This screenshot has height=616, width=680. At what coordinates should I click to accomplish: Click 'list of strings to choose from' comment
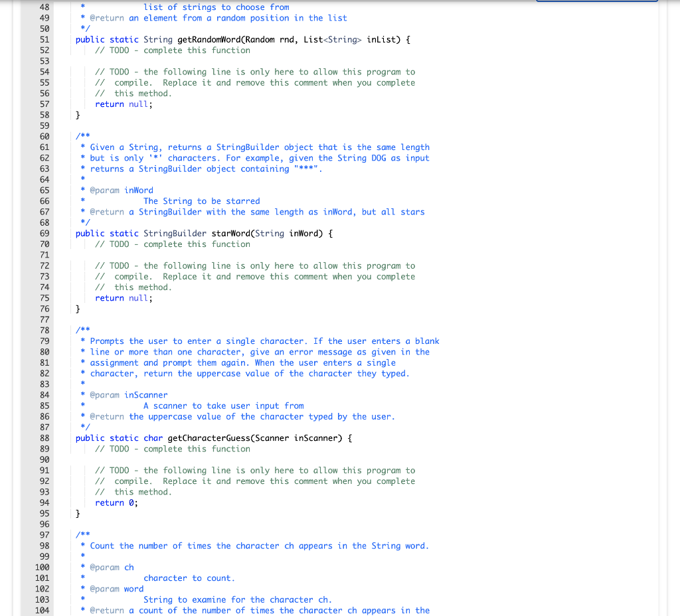pos(216,7)
